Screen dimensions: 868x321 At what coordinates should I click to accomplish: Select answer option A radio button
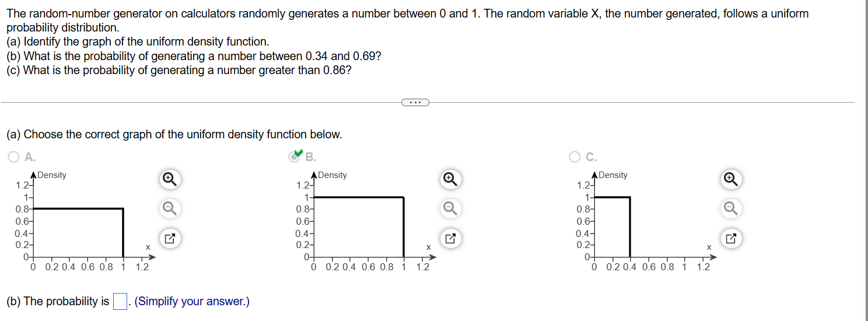13,156
